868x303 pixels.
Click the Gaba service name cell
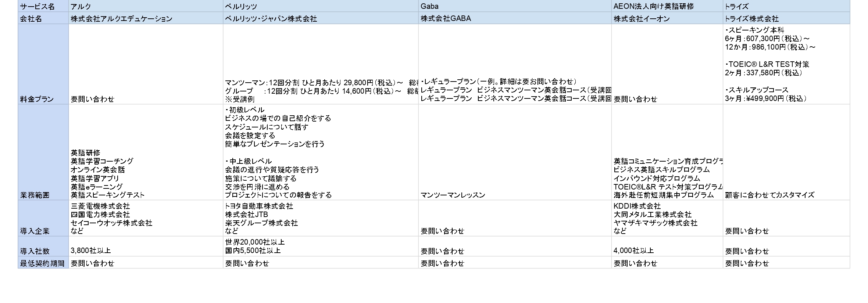tap(515, 6)
